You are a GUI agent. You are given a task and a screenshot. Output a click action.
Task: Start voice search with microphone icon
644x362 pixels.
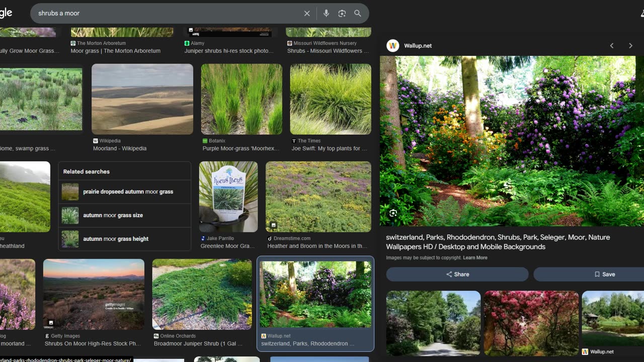(326, 14)
